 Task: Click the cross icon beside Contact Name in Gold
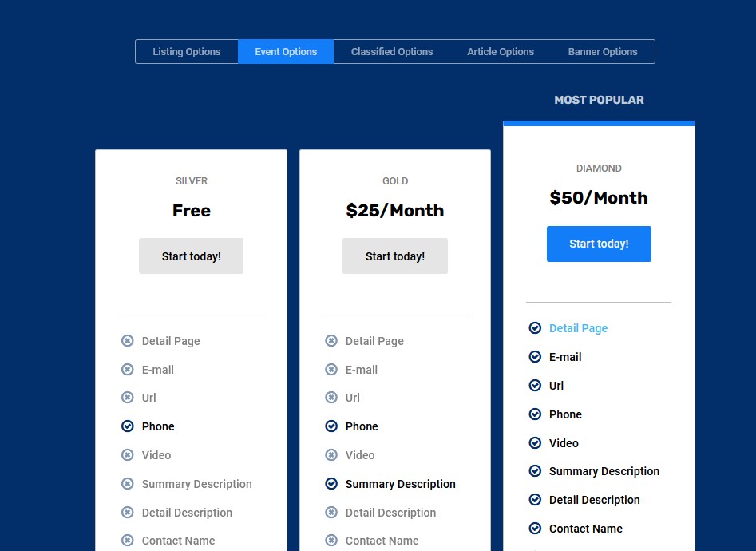point(331,541)
